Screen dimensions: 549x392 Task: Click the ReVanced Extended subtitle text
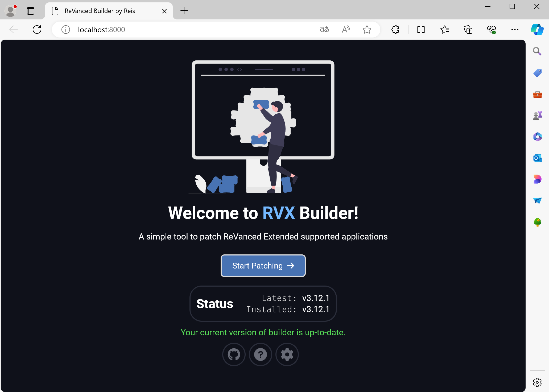263,237
